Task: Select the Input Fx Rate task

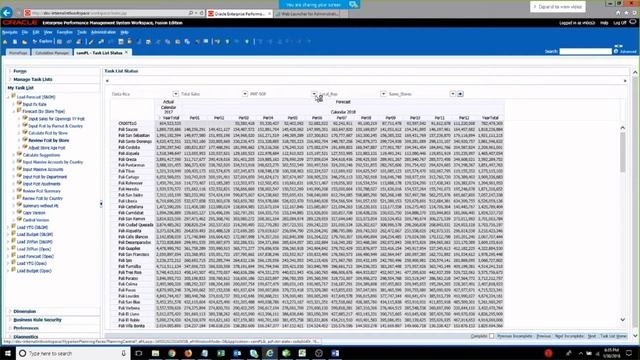Action: point(34,104)
